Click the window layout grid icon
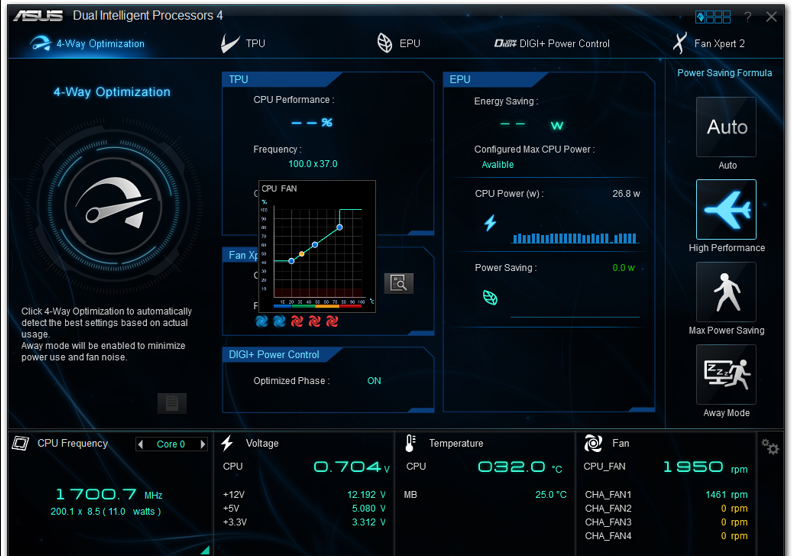Image resolution: width=793 pixels, height=556 pixels. click(x=713, y=17)
